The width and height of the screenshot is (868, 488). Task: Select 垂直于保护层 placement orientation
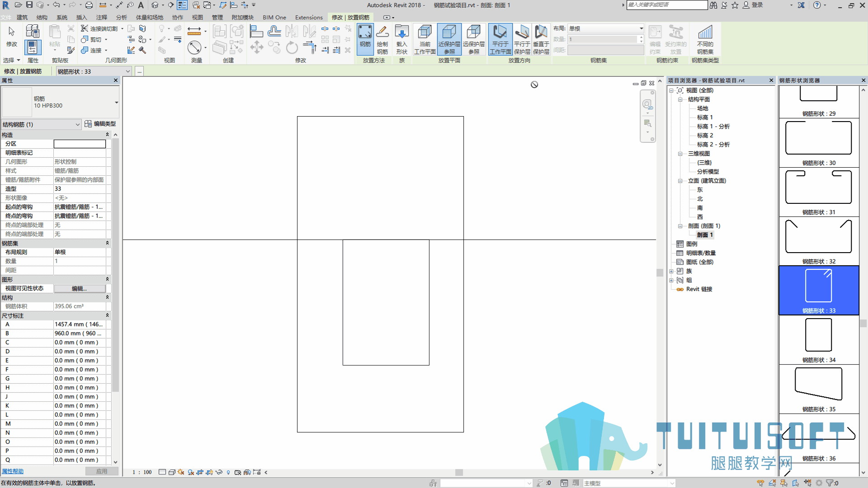[541, 40]
